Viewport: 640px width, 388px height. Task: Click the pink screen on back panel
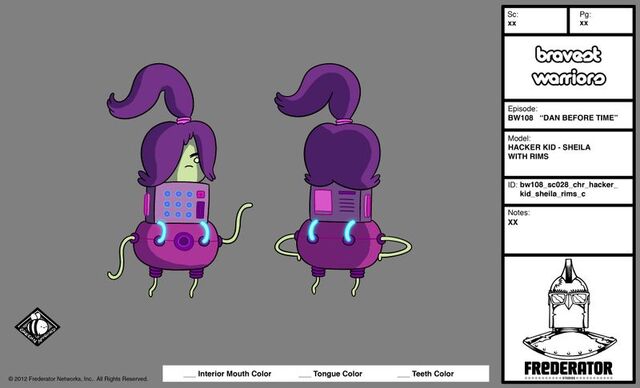(x=323, y=202)
